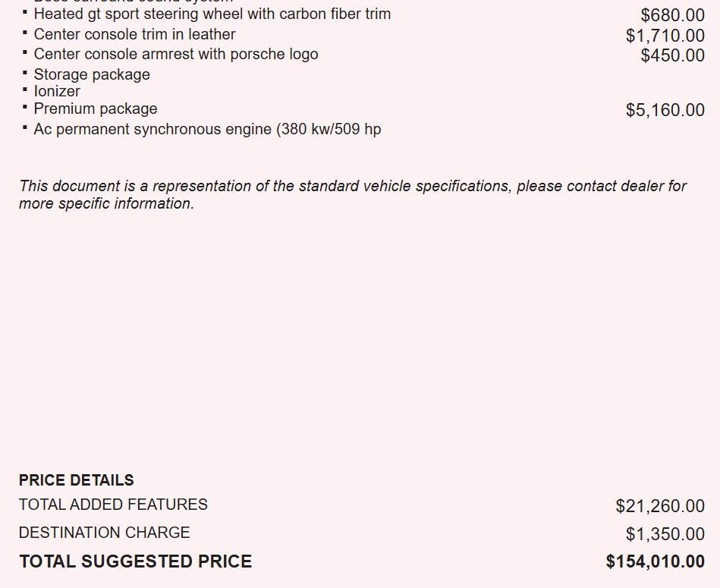Select the Ac permanent synchronous engine line
The height and width of the screenshot is (588, 720).
(x=207, y=129)
